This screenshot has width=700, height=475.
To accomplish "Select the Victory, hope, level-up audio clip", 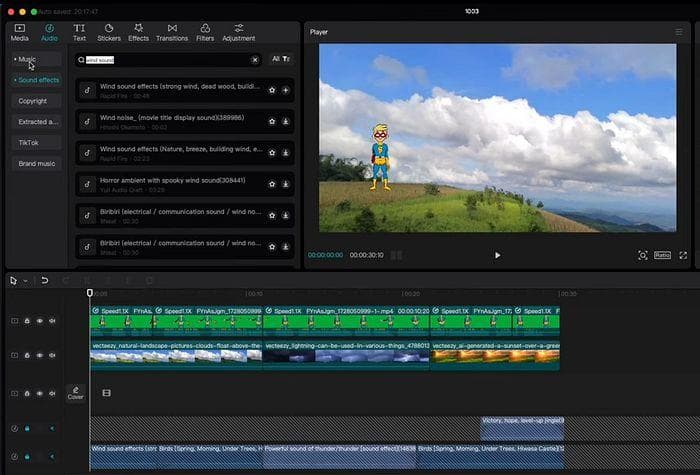I will coord(522,429).
